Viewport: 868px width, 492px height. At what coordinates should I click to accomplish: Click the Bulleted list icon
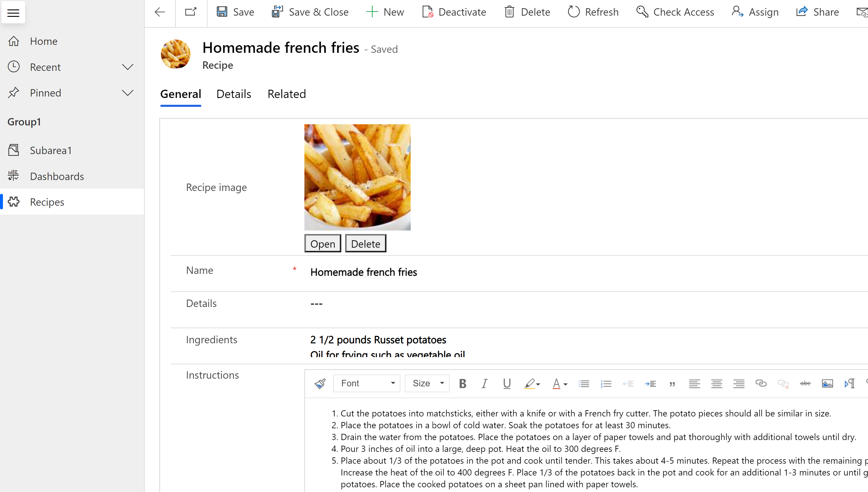click(x=584, y=383)
